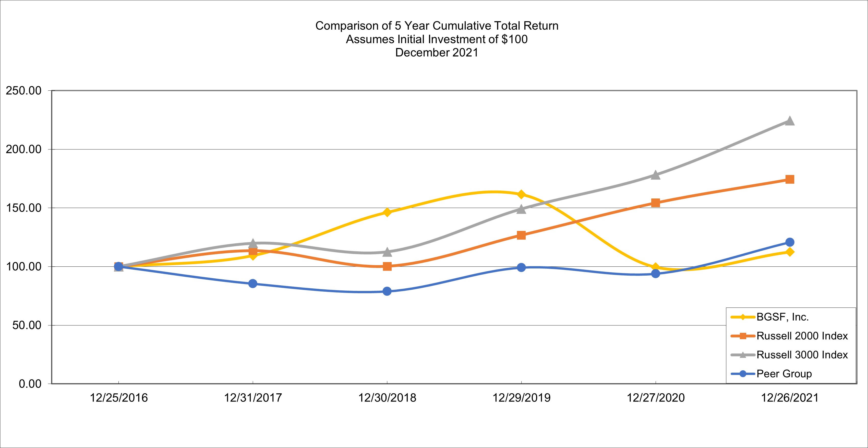Select the 12/29/2019 x-axis label

coord(521,398)
